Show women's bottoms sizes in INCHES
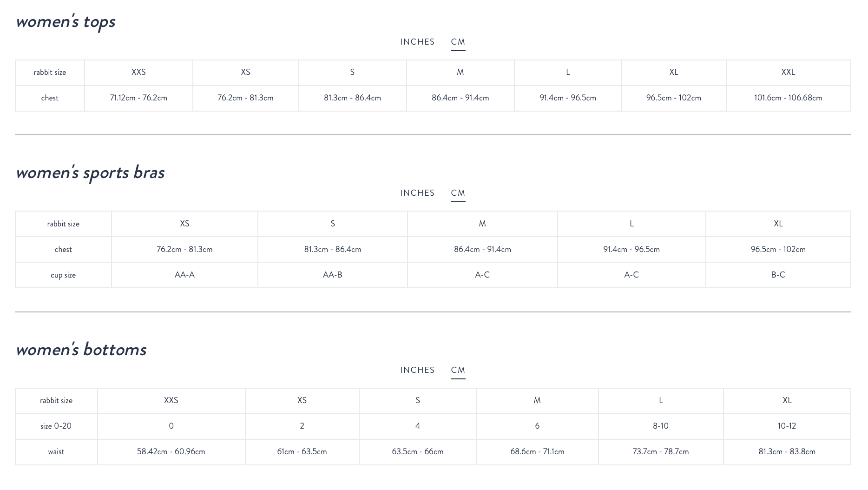Screen dimensions: 868x490 [x=417, y=370]
